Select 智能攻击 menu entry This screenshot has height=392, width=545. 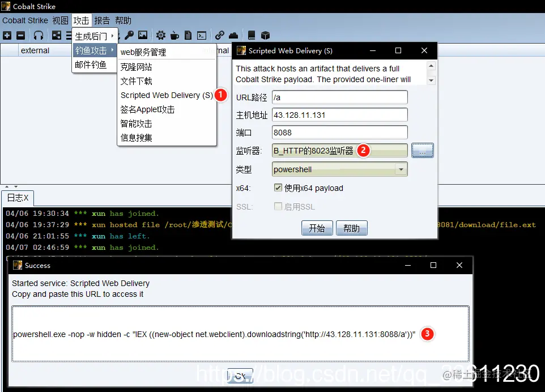[x=167, y=123]
